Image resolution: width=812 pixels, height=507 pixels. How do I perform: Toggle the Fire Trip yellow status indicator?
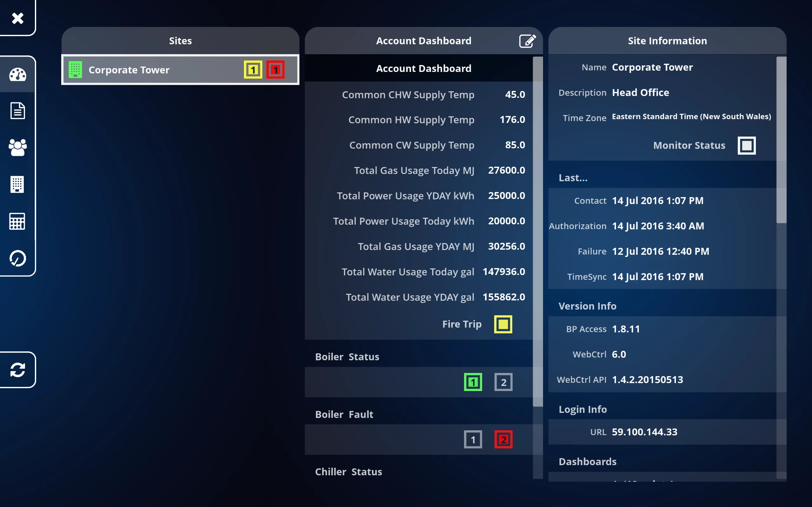pos(503,324)
